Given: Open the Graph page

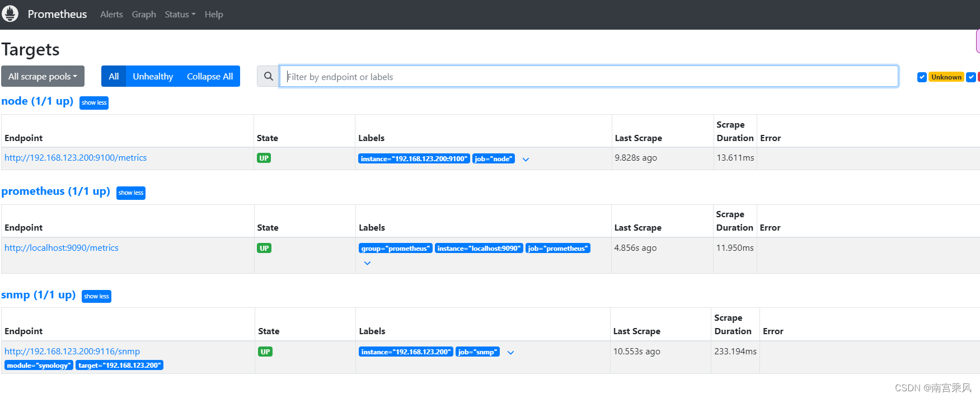Looking at the screenshot, I should tap(144, 15).
